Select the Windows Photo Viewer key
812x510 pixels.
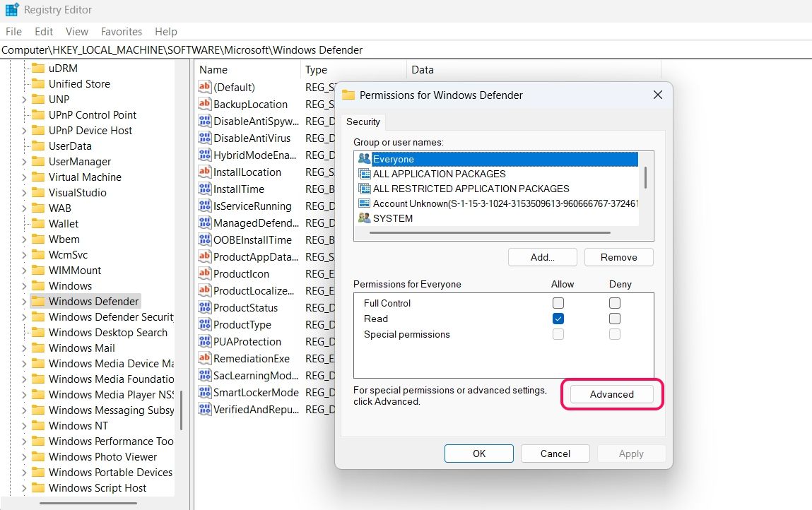(102, 457)
